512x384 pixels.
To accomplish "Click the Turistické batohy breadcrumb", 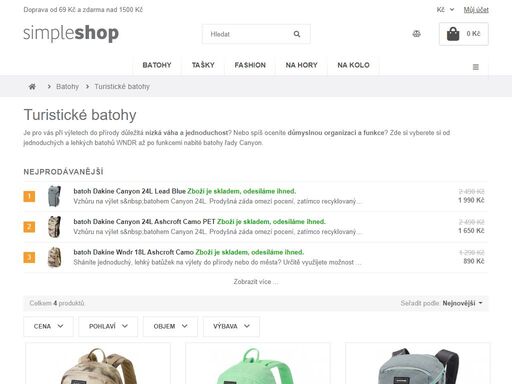I will point(122,87).
